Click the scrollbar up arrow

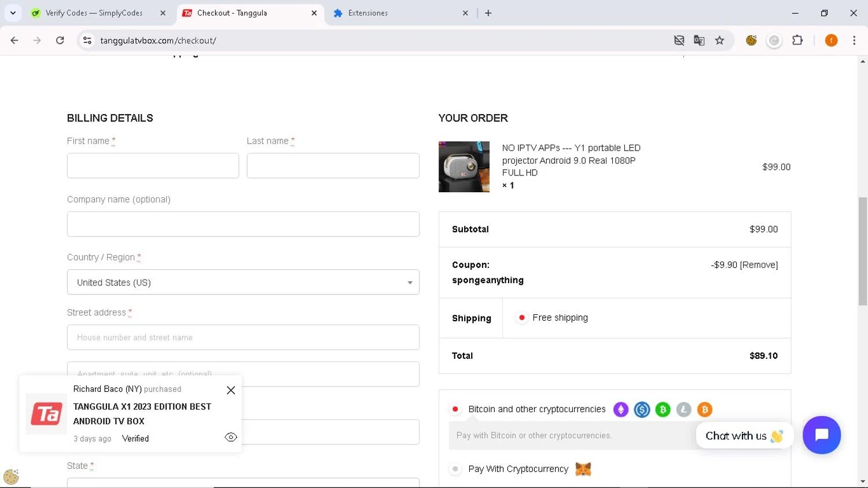[863, 61]
